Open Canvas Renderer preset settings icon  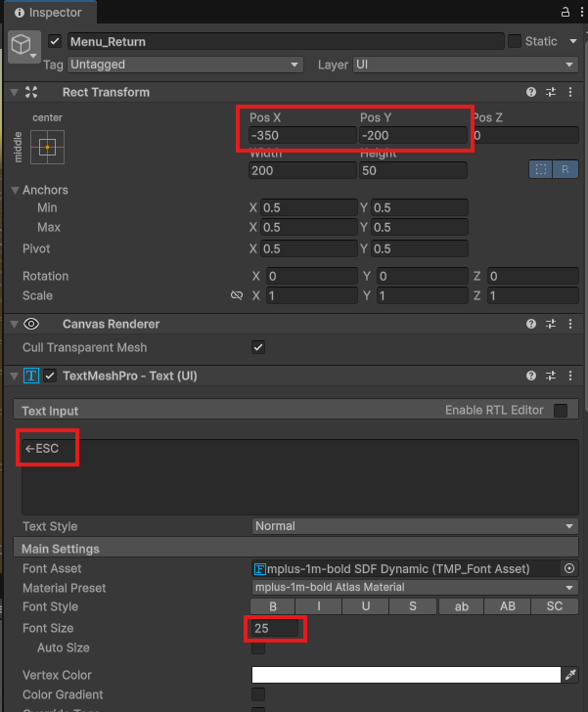551,324
